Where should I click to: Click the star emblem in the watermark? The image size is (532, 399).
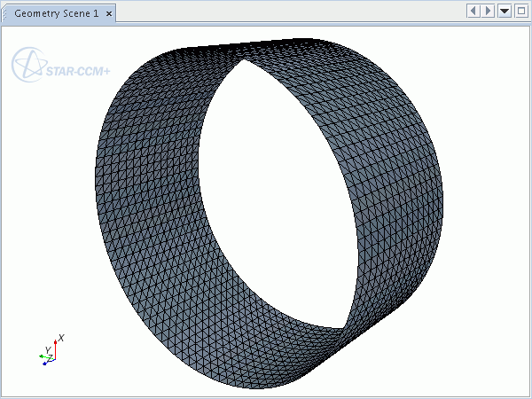pos(27,66)
